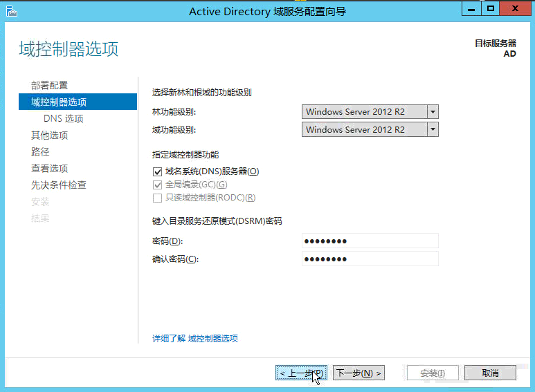Minimize the configuration wizard window
The height and width of the screenshot is (392, 535).
pos(472,8)
